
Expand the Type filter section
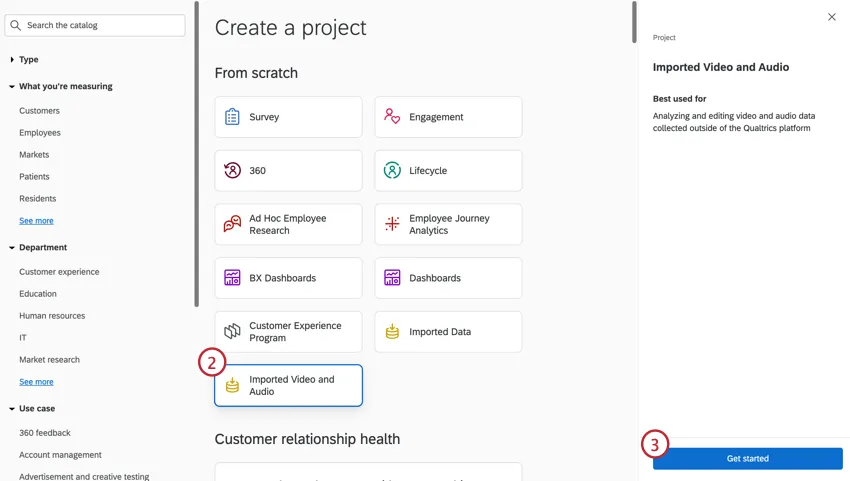12,60
